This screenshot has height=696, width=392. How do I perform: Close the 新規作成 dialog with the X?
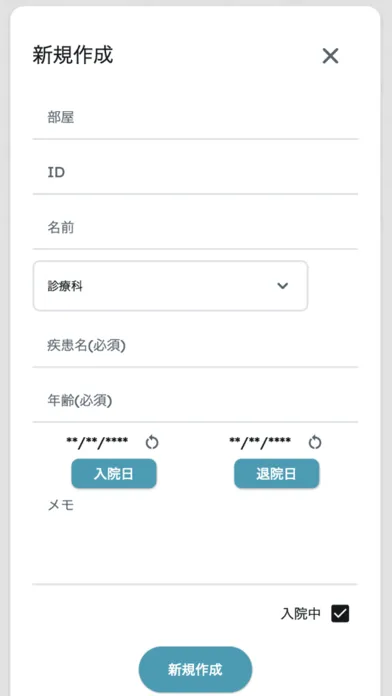coord(330,56)
